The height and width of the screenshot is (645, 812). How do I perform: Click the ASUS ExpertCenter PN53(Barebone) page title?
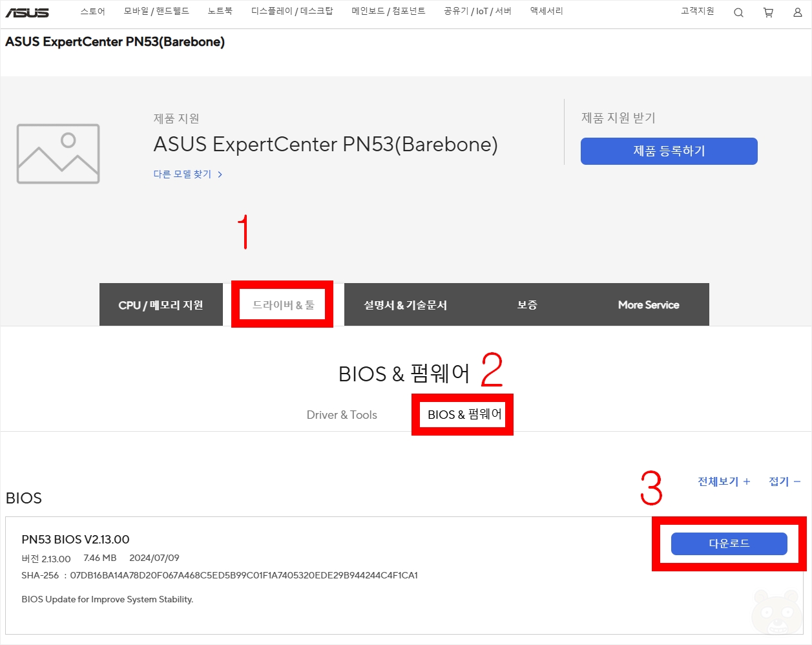click(x=115, y=42)
